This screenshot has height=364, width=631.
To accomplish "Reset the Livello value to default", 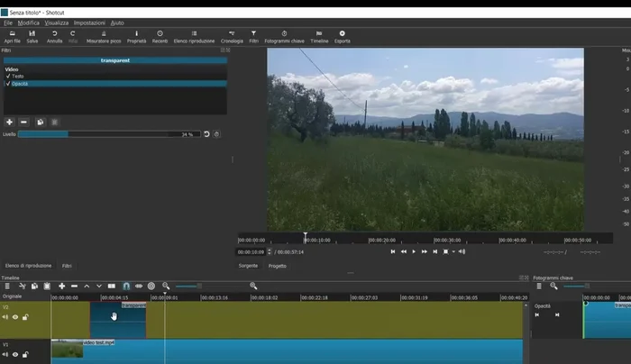I will click(206, 134).
